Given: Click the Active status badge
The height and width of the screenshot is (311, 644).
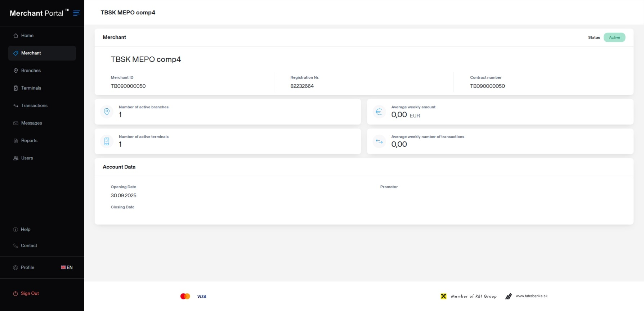Looking at the screenshot, I should (x=614, y=37).
